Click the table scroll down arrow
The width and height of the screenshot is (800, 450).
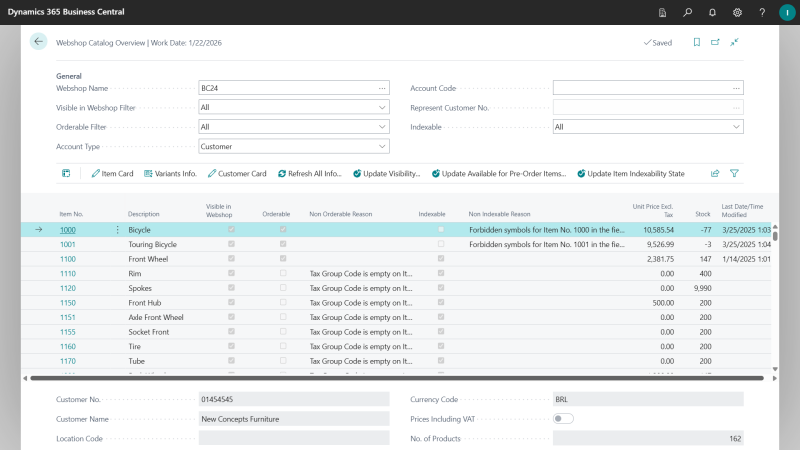pyautogui.click(x=775, y=369)
